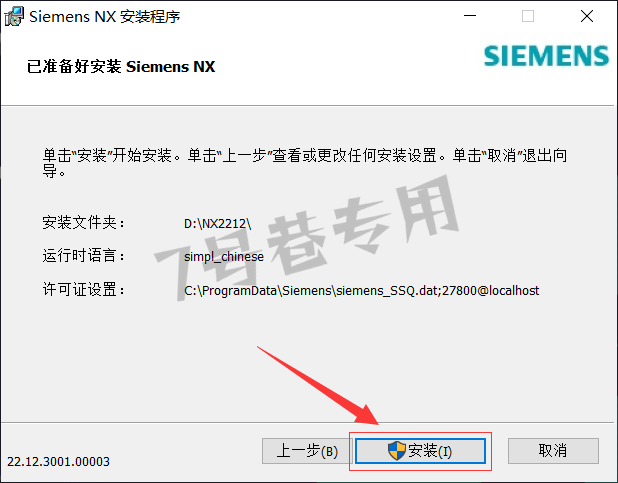Click the instruction text about 单击安装开始安装
Image resolution: width=618 pixels, height=483 pixels.
point(305,163)
